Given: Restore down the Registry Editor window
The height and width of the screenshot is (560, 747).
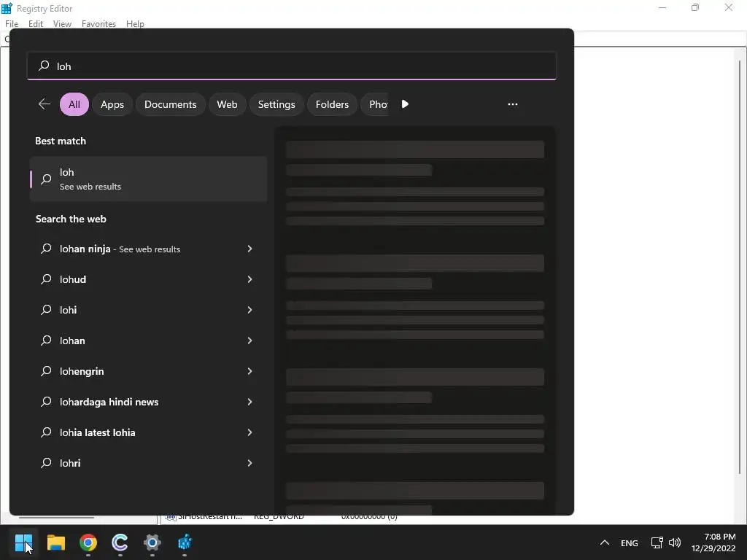Looking at the screenshot, I should point(695,7).
